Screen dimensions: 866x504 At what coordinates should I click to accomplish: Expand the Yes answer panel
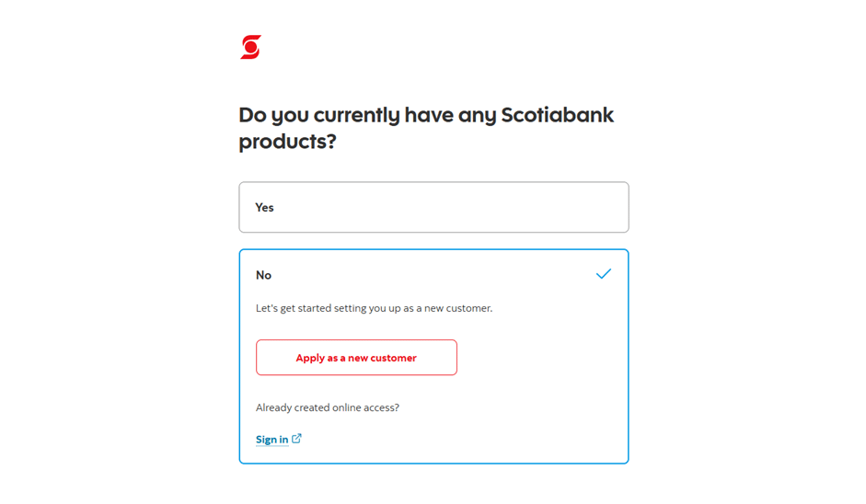[433, 207]
